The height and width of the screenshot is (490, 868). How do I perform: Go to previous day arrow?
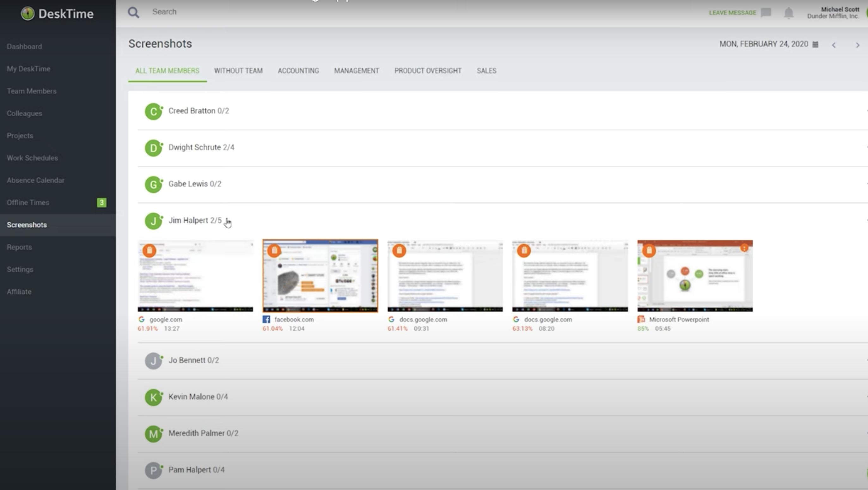coord(834,45)
